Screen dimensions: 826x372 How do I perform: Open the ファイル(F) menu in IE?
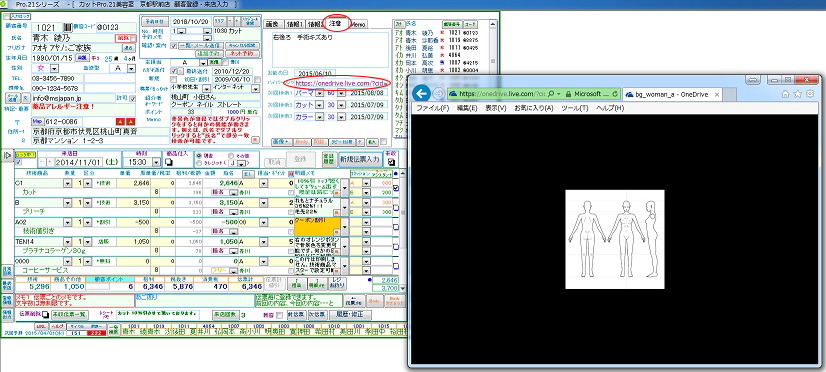432,108
